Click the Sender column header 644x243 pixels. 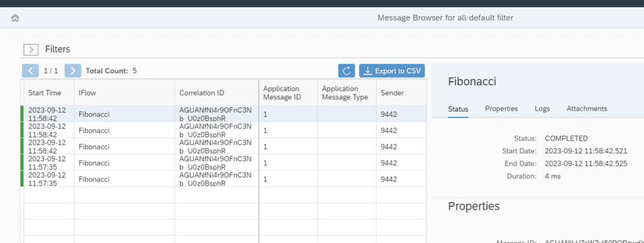point(401,92)
